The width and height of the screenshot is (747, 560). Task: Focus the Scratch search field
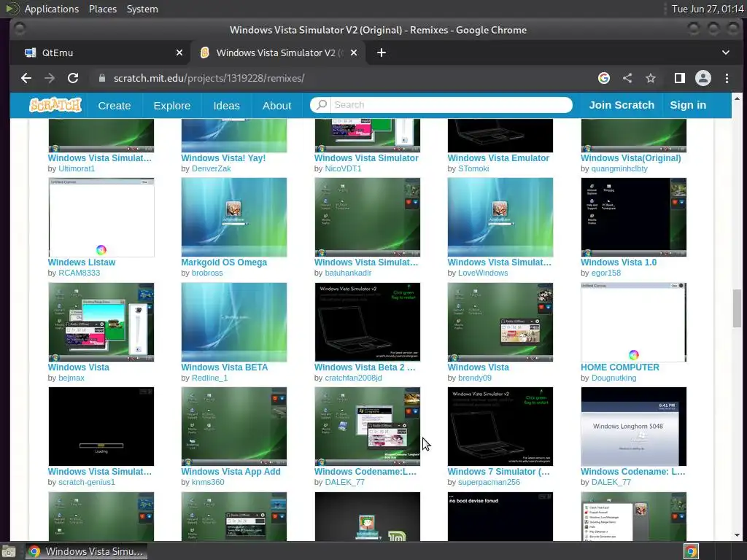(x=450, y=105)
